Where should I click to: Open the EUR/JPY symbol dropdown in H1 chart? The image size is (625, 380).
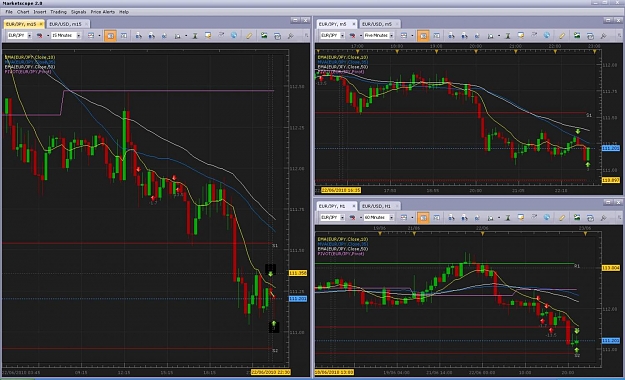coord(342,218)
